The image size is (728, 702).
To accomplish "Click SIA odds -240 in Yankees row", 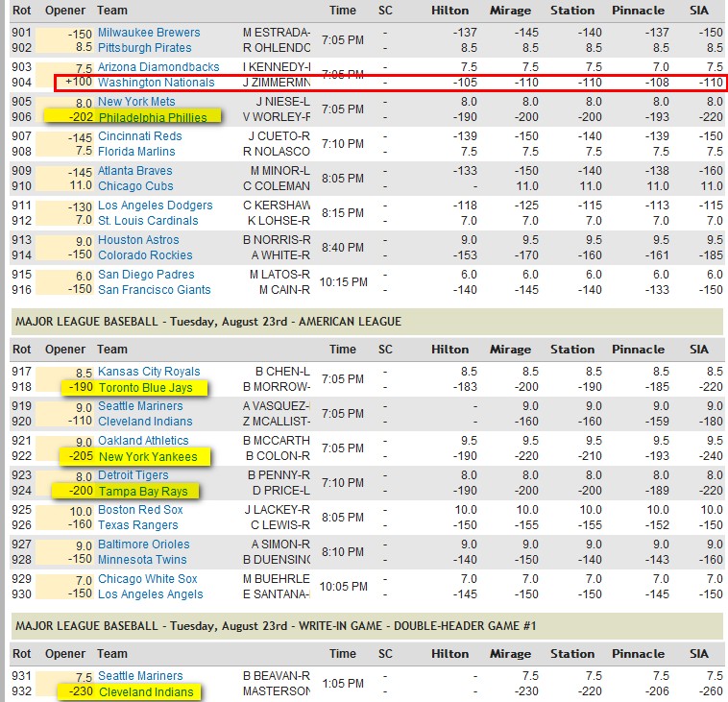I will point(711,456).
